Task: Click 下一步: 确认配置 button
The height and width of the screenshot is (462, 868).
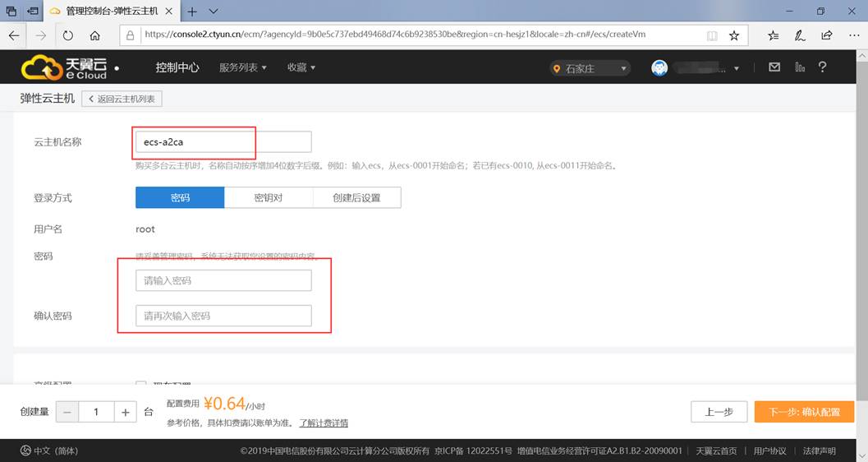Action: (804, 412)
